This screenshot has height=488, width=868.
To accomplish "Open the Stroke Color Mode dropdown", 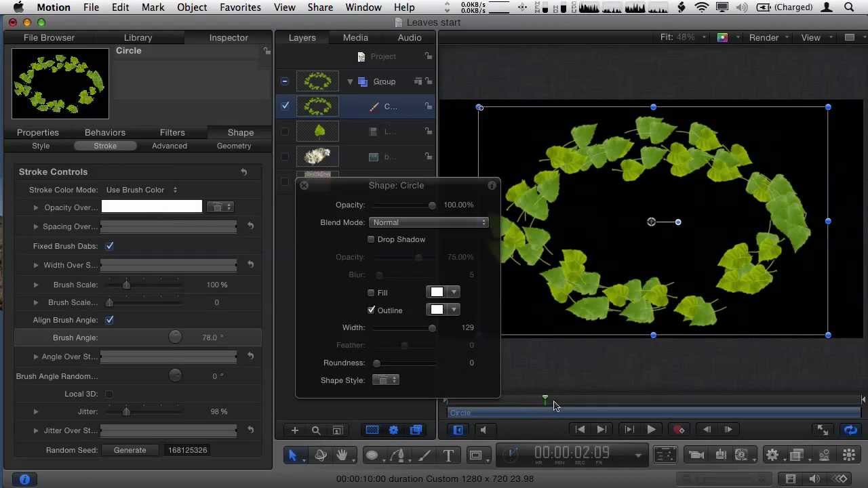I will point(142,190).
